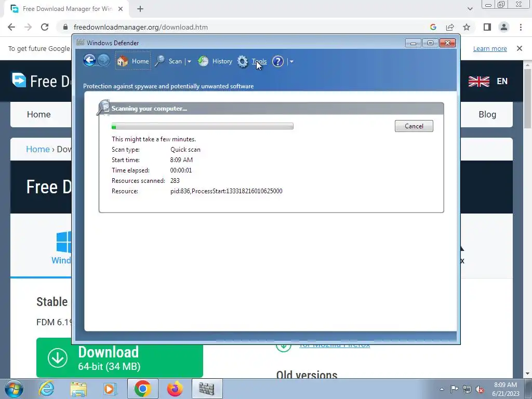Image resolution: width=532 pixels, height=399 pixels.
Task: Close the Free Download Manager tab
Action: (121, 9)
